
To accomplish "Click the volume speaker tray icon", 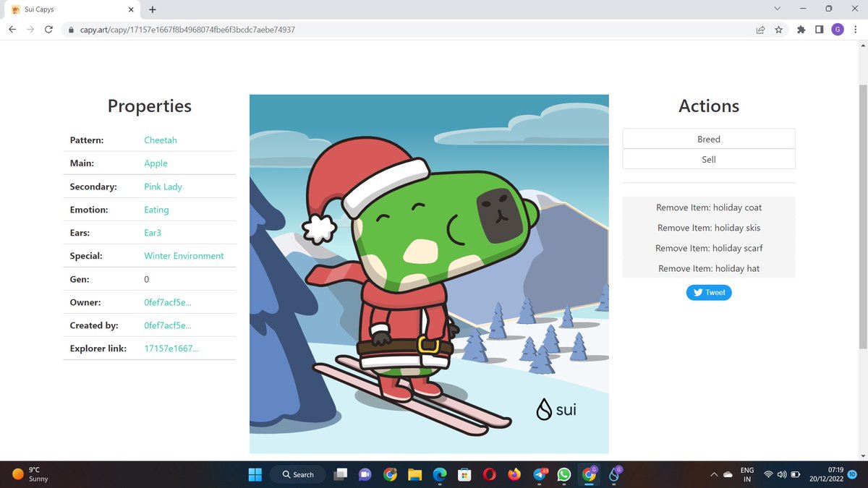I will (x=782, y=474).
